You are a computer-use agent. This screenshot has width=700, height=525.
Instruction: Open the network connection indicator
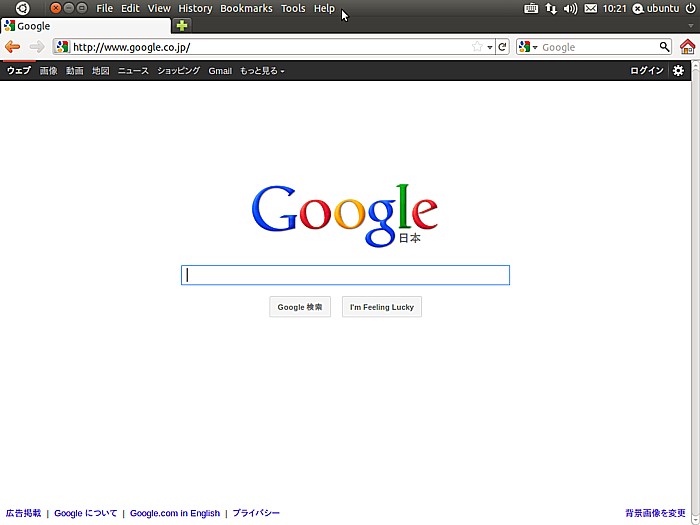click(x=551, y=8)
